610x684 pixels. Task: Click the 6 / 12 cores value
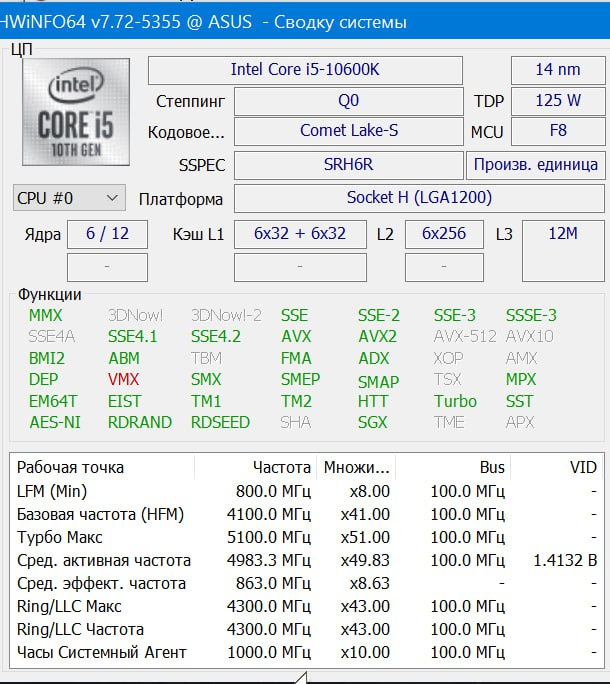coord(107,234)
